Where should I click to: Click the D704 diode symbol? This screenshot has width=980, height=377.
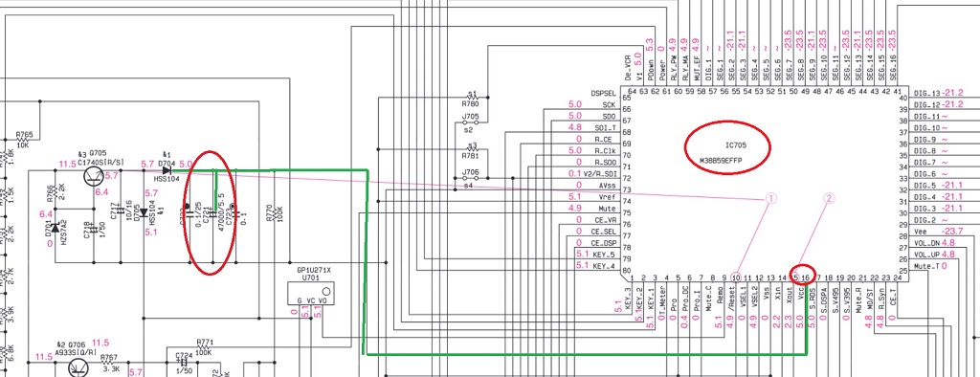point(167,170)
